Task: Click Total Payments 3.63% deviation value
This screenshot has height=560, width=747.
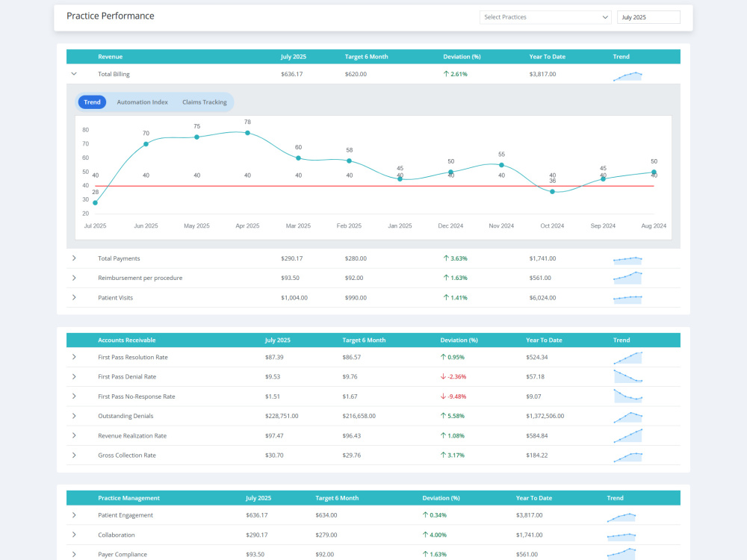Action: click(x=456, y=258)
